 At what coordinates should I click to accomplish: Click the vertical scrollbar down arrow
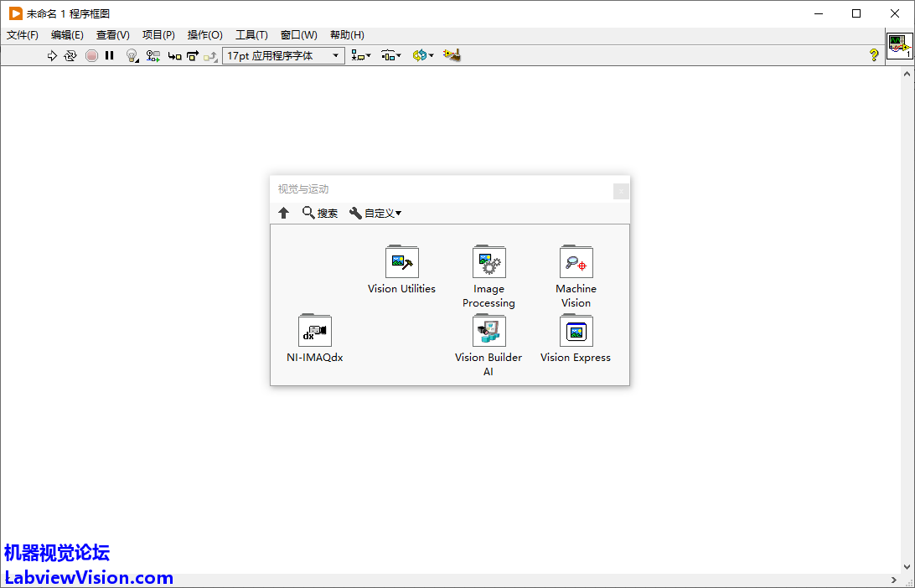point(907,566)
